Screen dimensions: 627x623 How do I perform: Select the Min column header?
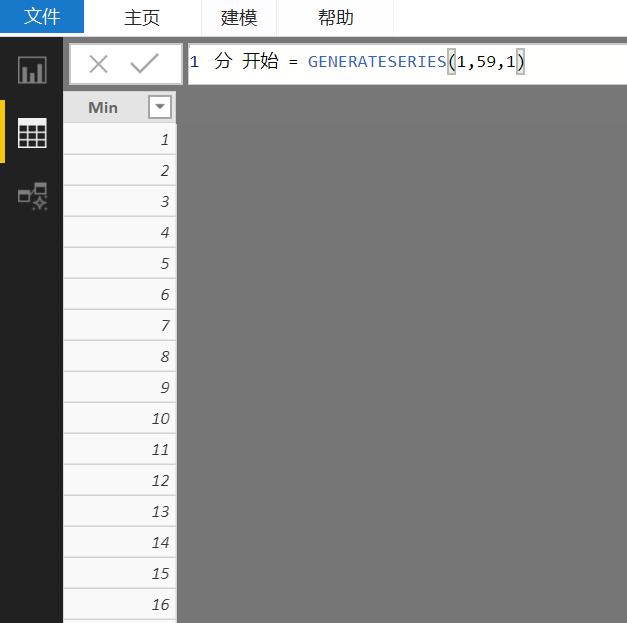[120, 107]
